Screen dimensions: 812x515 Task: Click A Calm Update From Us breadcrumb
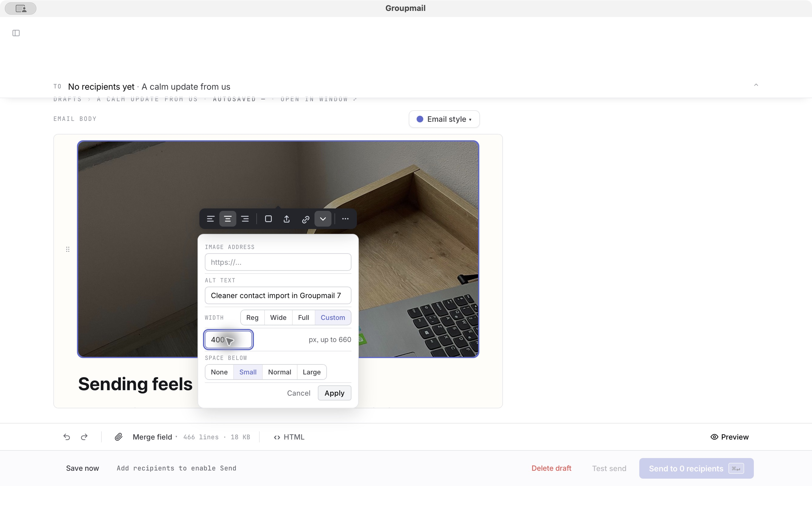point(147,99)
